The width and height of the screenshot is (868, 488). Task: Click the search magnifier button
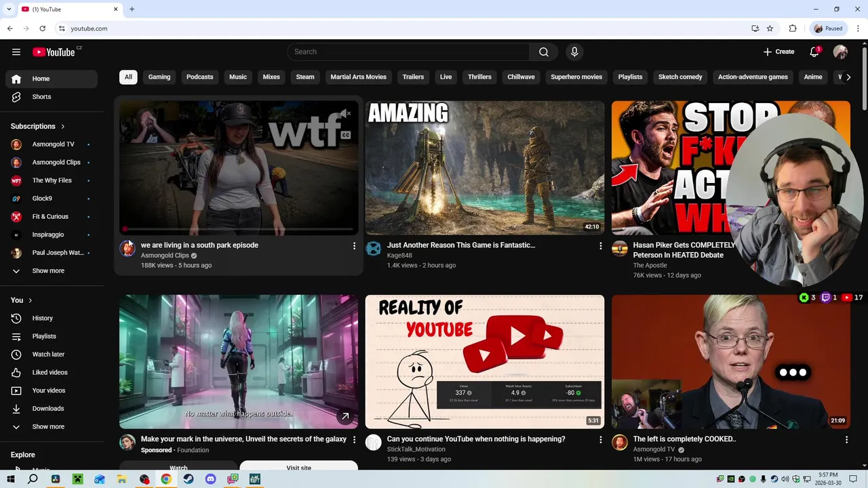tap(543, 52)
